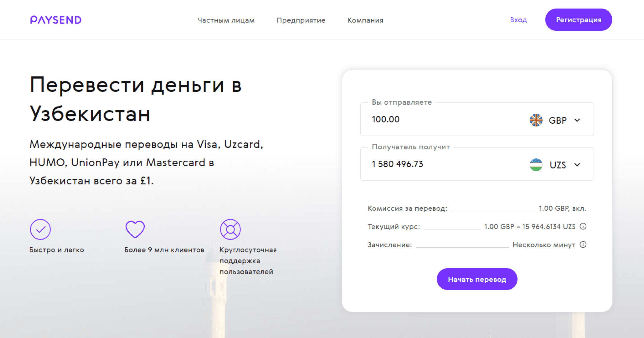Click info icon next to Несколько минут

tap(583, 245)
